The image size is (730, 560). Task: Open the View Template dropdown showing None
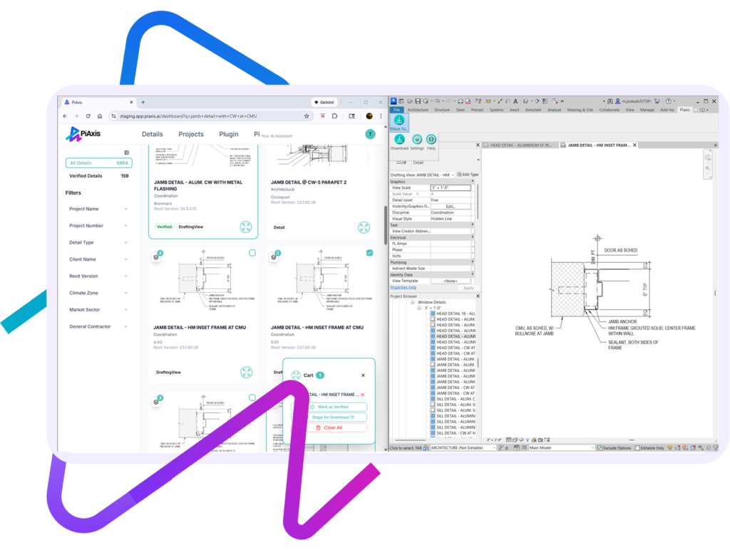pyautogui.click(x=451, y=280)
